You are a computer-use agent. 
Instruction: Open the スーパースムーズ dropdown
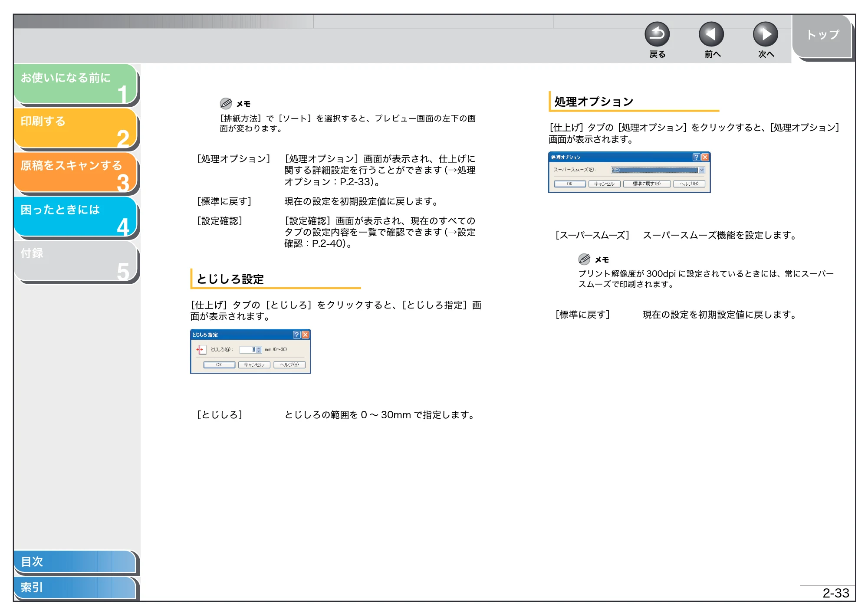tap(658, 170)
